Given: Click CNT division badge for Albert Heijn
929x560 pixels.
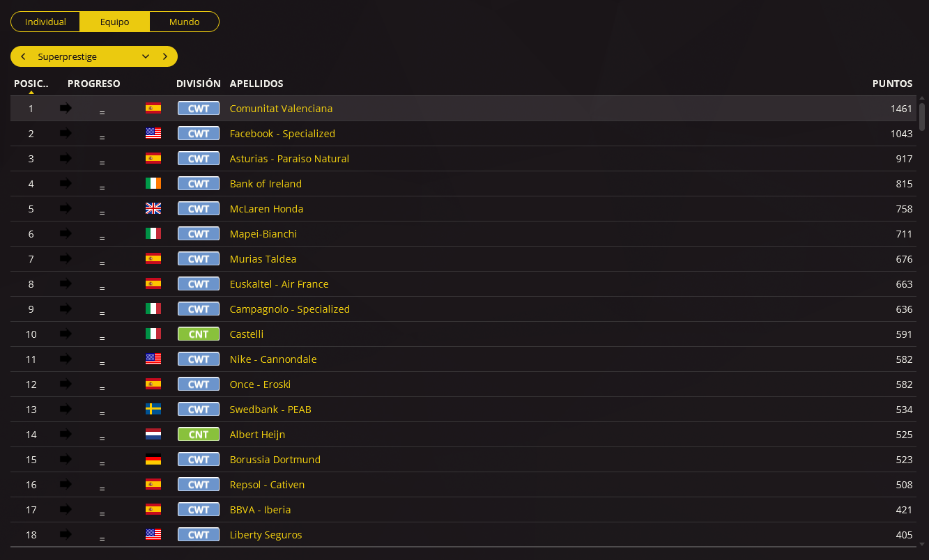Looking at the screenshot, I should pos(199,435).
